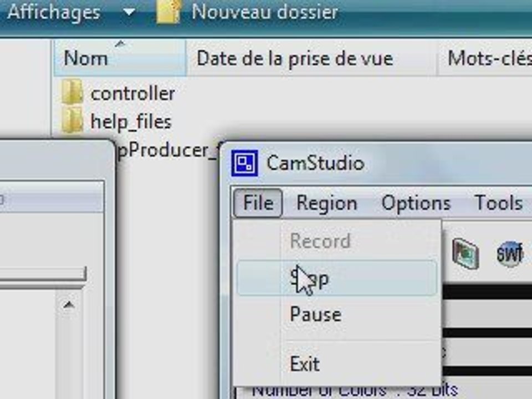Click the Affichages toolbar button
The height and width of the screenshot is (399, 532).
click(54, 12)
